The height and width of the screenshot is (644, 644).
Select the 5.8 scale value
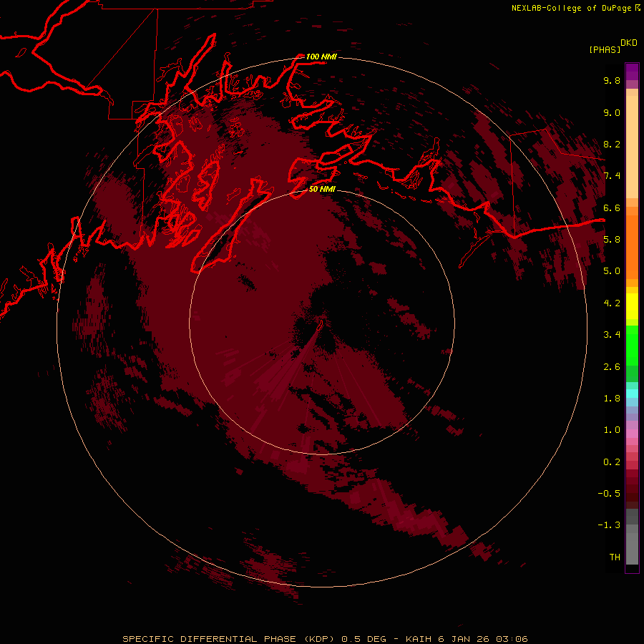tap(612, 240)
